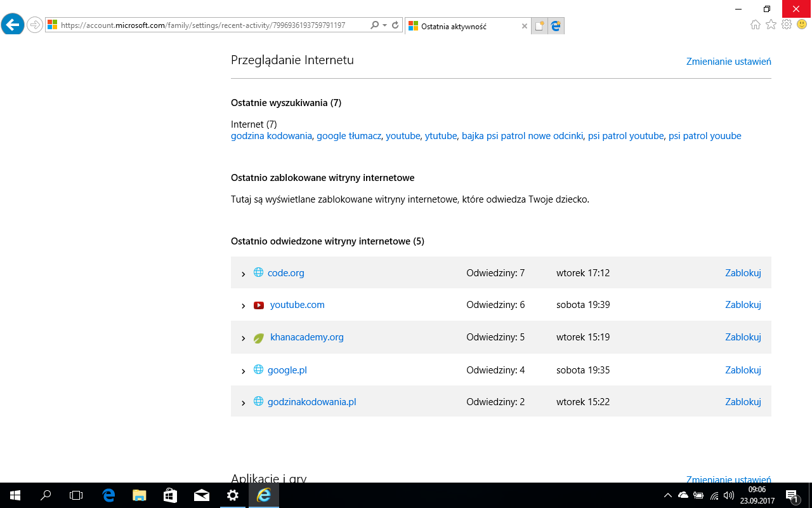Viewport: 812px width, 508px height.
Task: Switch to the Ostatnia aktywność tab
Action: point(462,26)
